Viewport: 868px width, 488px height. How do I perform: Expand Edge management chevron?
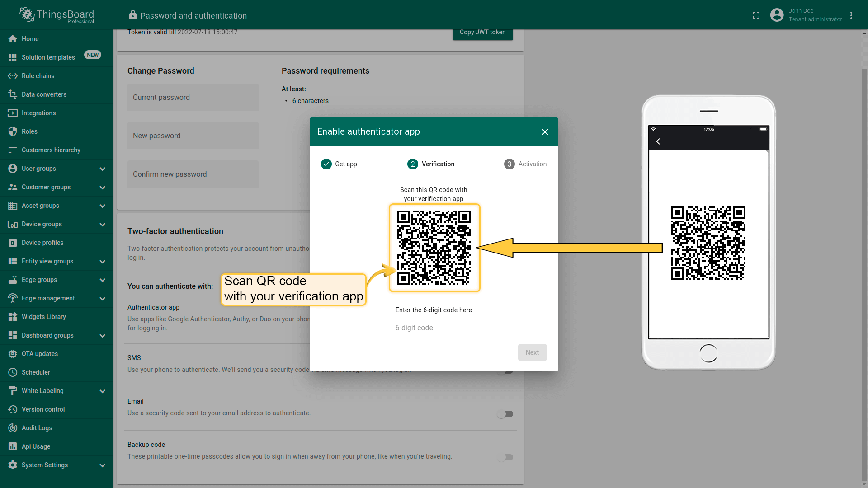click(103, 299)
